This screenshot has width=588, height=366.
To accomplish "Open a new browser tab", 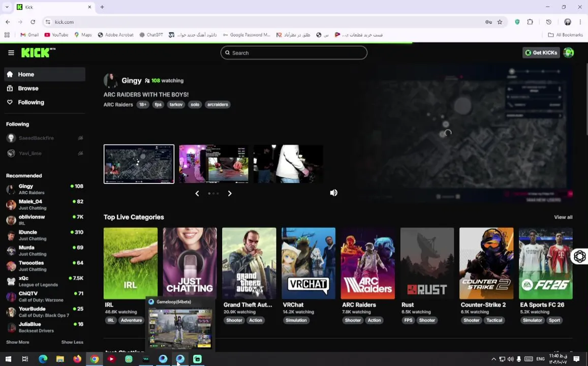I will [102, 7].
